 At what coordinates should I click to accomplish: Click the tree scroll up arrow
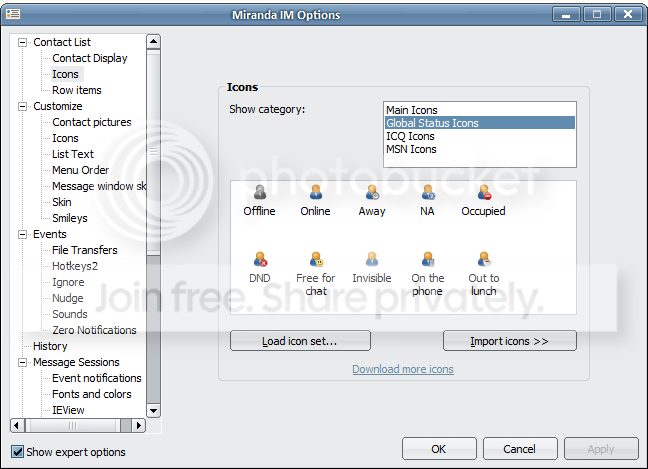153,41
